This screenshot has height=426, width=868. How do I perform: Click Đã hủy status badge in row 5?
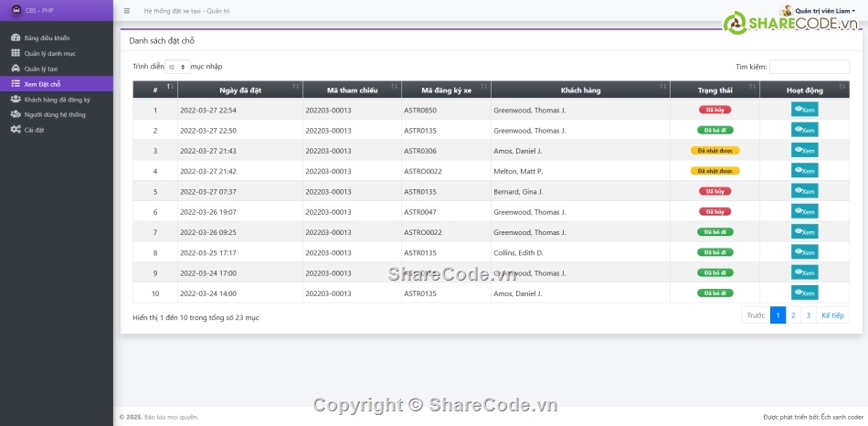pyautogui.click(x=715, y=191)
